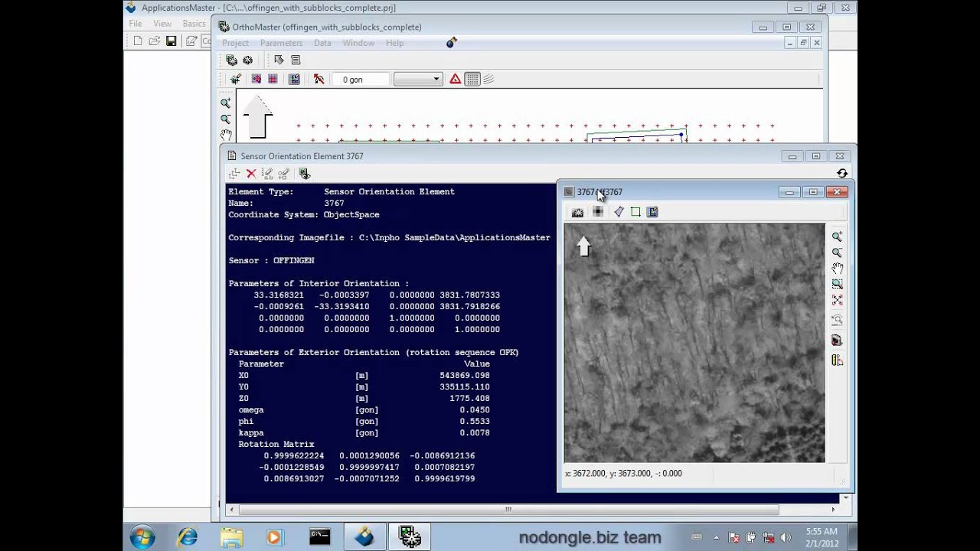The image size is (980, 551).
Task: Click the bomb icon in OrthoMaster menu bar
Action: coord(452,43)
